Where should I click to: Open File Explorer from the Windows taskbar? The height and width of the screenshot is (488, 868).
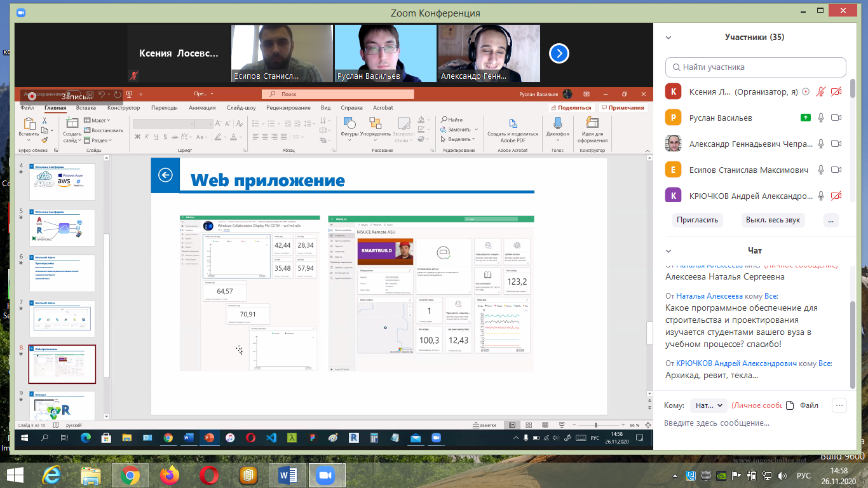coord(91,475)
